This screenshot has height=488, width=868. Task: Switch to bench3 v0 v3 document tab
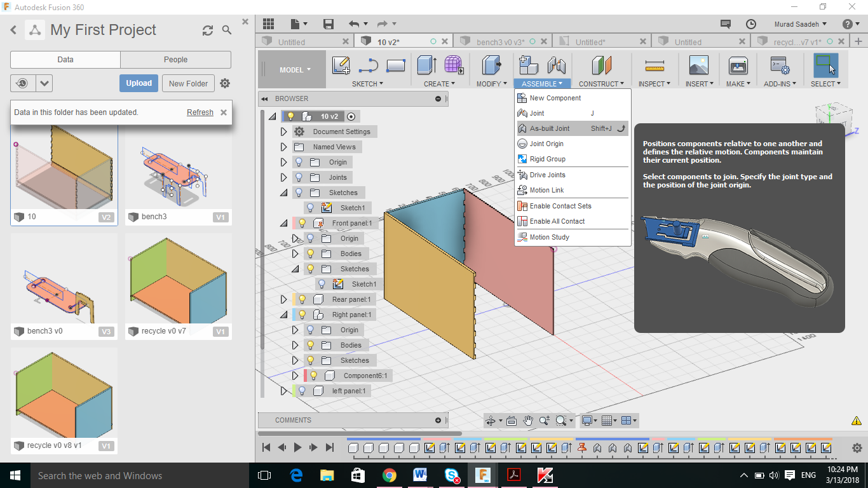click(501, 42)
